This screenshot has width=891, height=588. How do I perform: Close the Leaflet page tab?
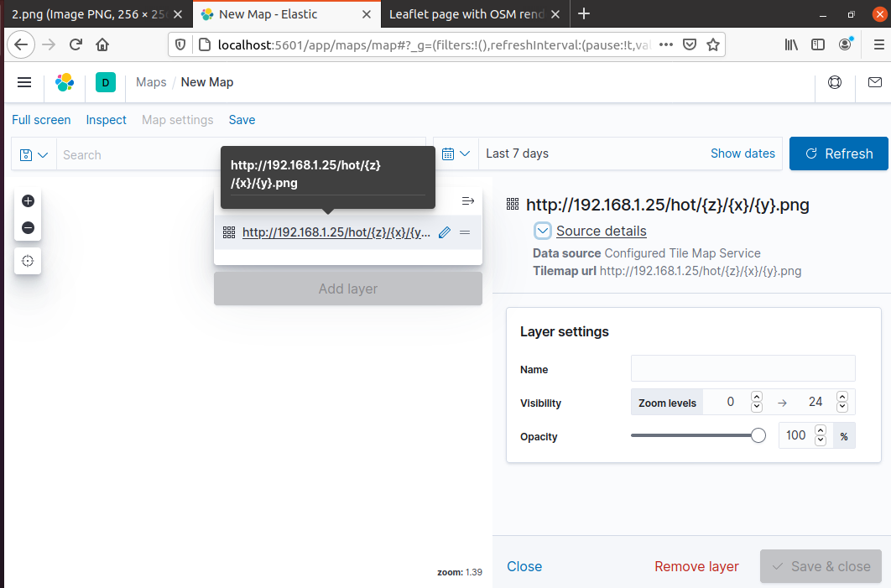[x=555, y=14]
